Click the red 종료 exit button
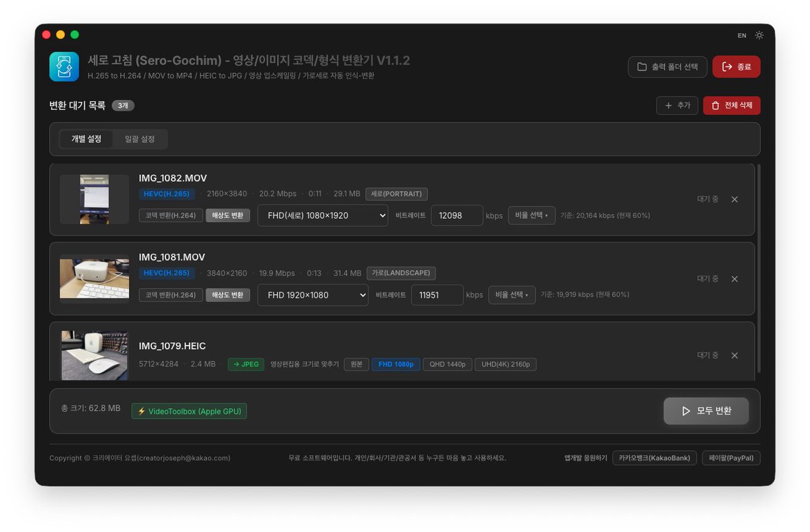The height and width of the screenshot is (532, 810). [736, 67]
